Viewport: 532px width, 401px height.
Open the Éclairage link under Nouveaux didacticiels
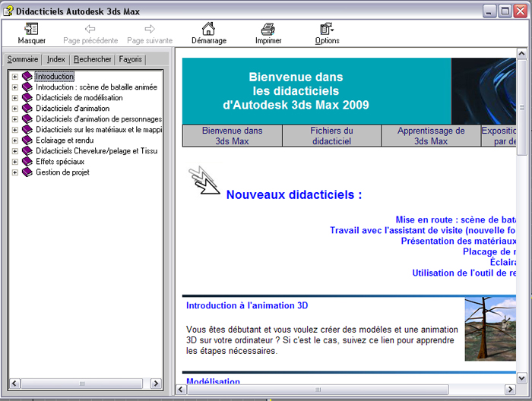tap(503, 262)
